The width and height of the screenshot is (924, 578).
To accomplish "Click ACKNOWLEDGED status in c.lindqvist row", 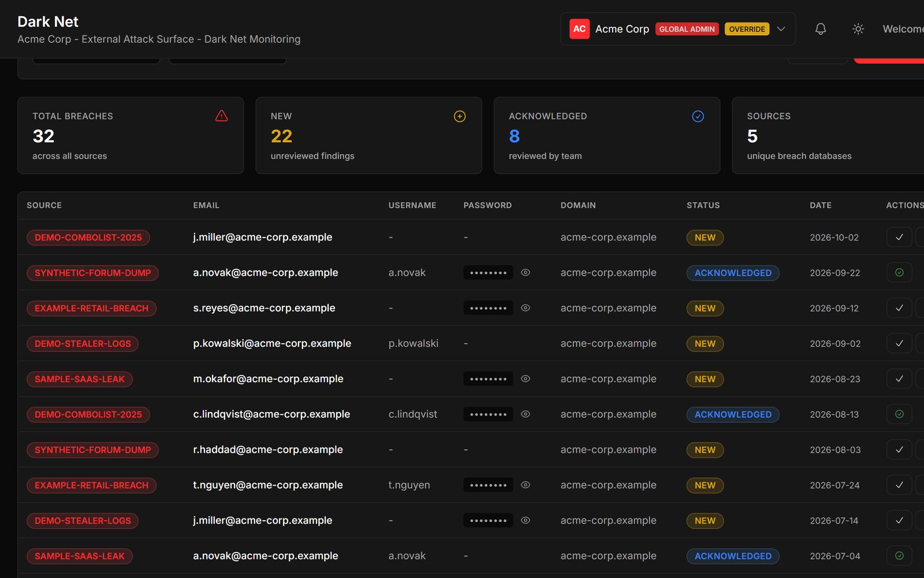I will (733, 414).
